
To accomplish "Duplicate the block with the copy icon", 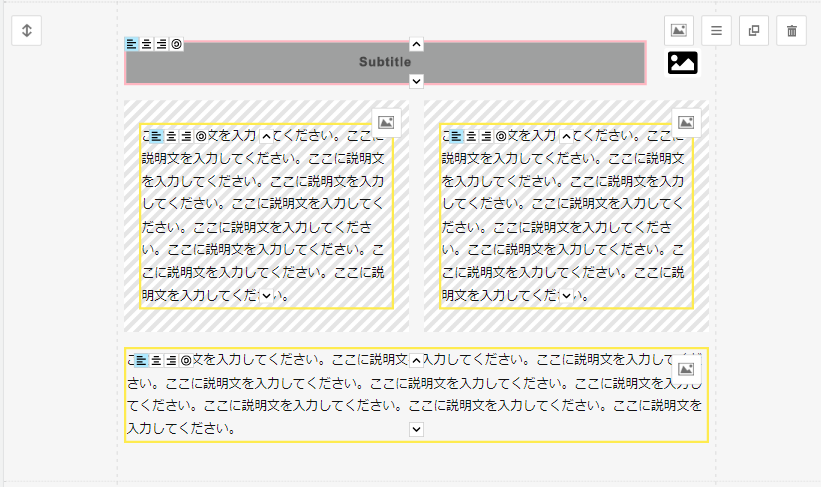I will pyautogui.click(x=754, y=31).
